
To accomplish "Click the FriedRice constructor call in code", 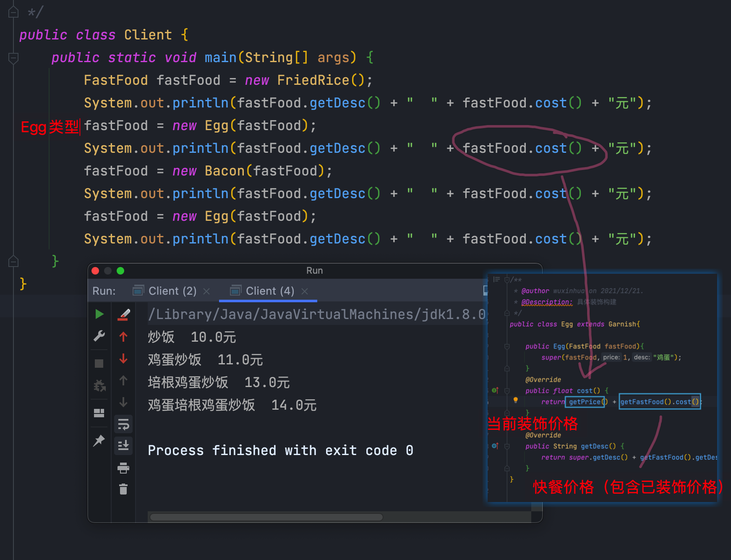I will tap(321, 80).
